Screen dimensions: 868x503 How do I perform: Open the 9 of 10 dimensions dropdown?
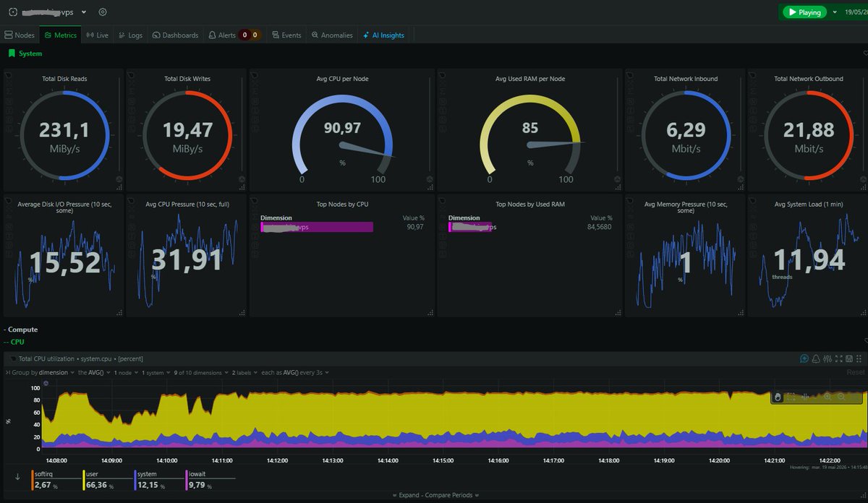201,373
